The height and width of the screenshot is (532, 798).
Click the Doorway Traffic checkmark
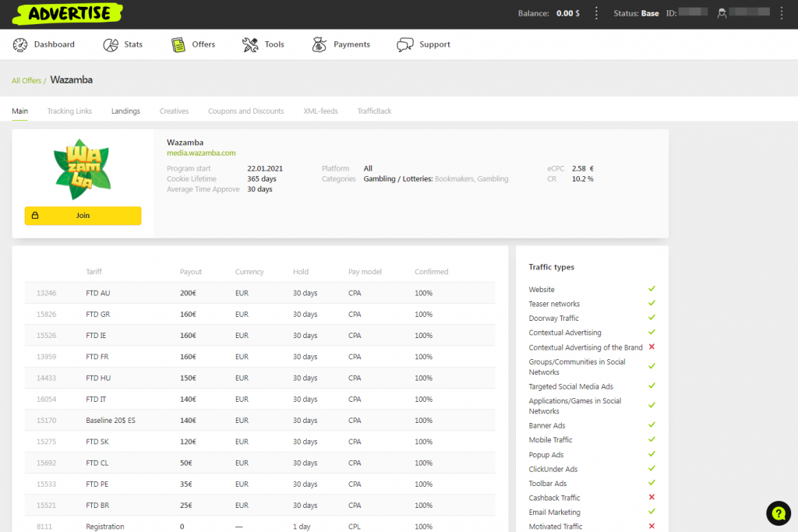point(651,317)
